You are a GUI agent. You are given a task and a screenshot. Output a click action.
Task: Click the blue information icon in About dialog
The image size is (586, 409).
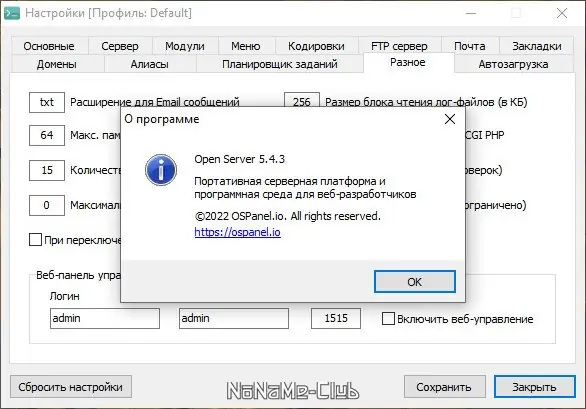point(161,170)
